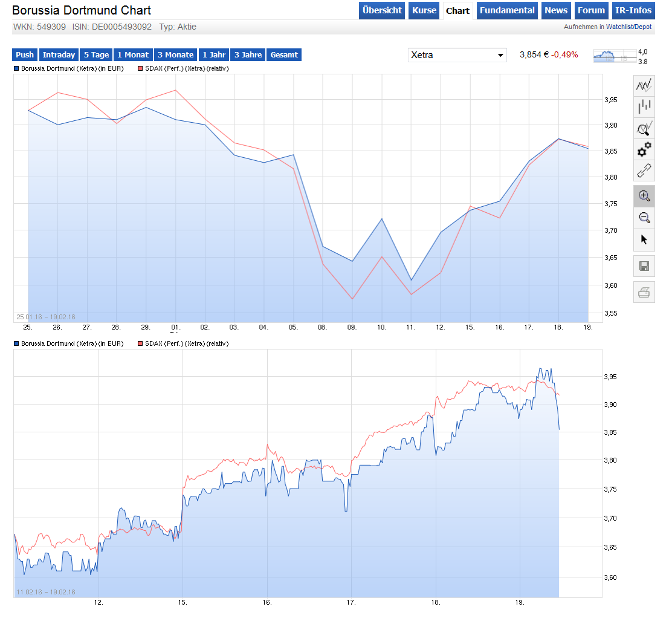Select the line chart type icon
The width and height of the screenshot is (672, 624).
pos(644,85)
